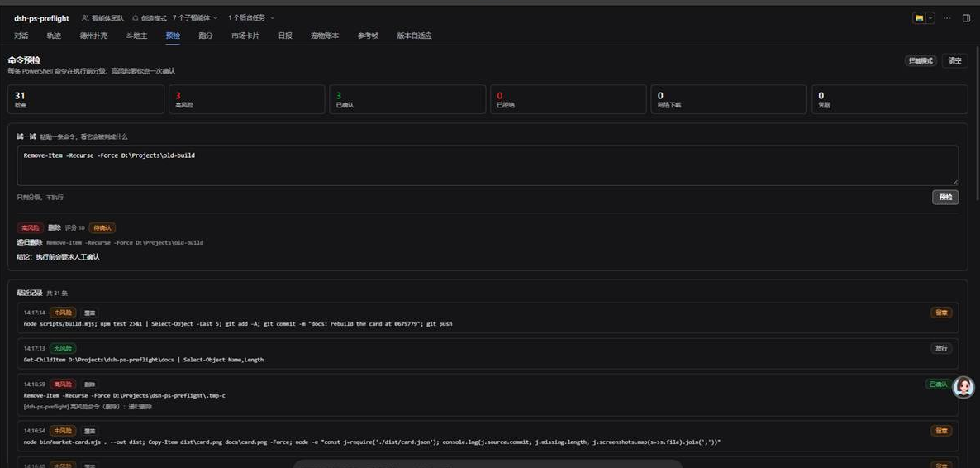Click the 拦截模式 mode button

pyautogui.click(x=921, y=60)
